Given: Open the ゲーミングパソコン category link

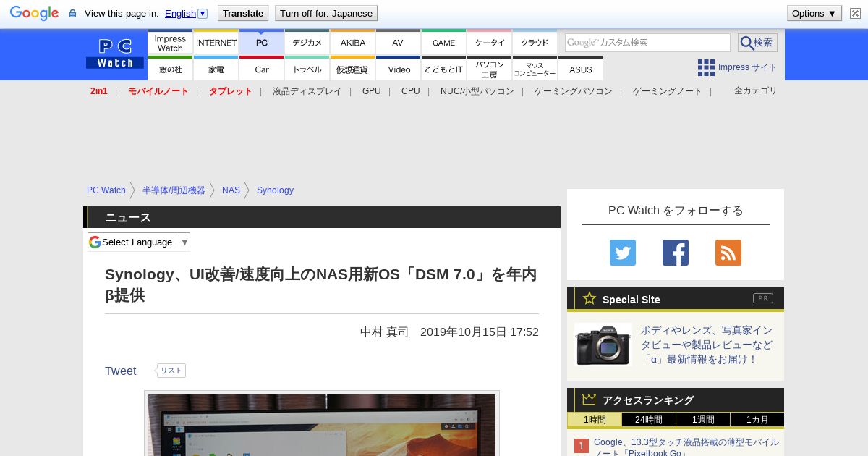Looking at the screenshot, I should pyautogui.click(x=574, y=91).
